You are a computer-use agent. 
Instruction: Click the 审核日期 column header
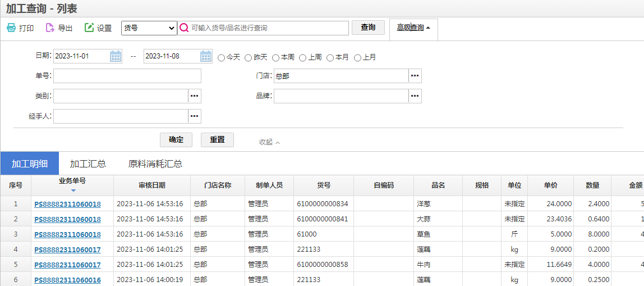tap(152, 185)
